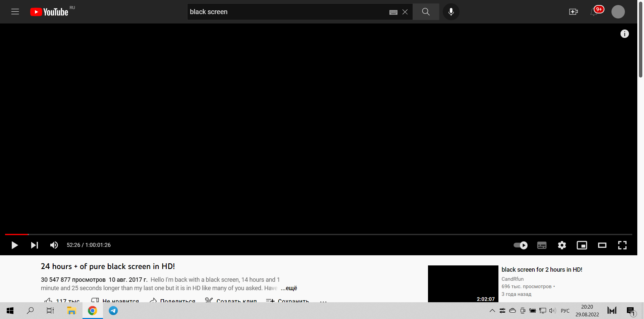The height and width of the screenshot is (319, 644).
Task: Click the '52:26 / 1:00:01:26' time display
Action: 89,245
